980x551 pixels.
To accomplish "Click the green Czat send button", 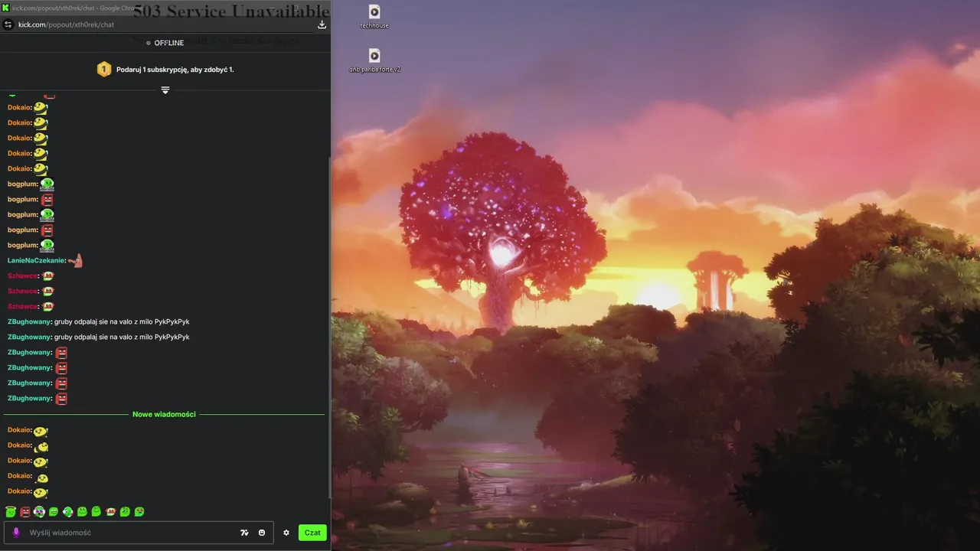I will [x=312, y=533].
